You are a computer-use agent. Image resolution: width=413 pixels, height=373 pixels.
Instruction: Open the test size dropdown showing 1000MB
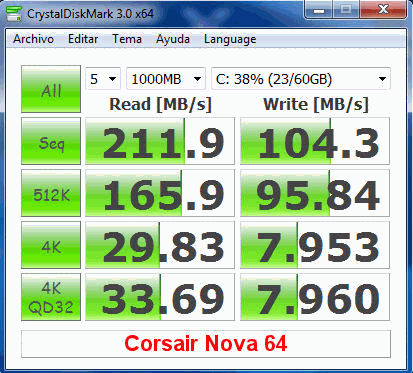coord(166,79)
